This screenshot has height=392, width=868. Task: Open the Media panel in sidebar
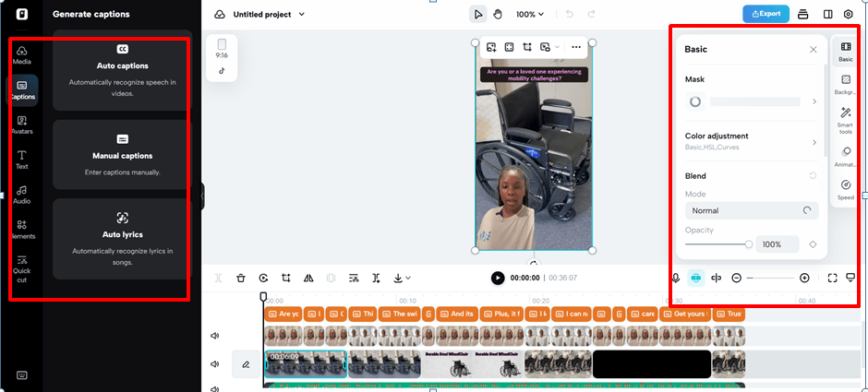coord(22,53)
